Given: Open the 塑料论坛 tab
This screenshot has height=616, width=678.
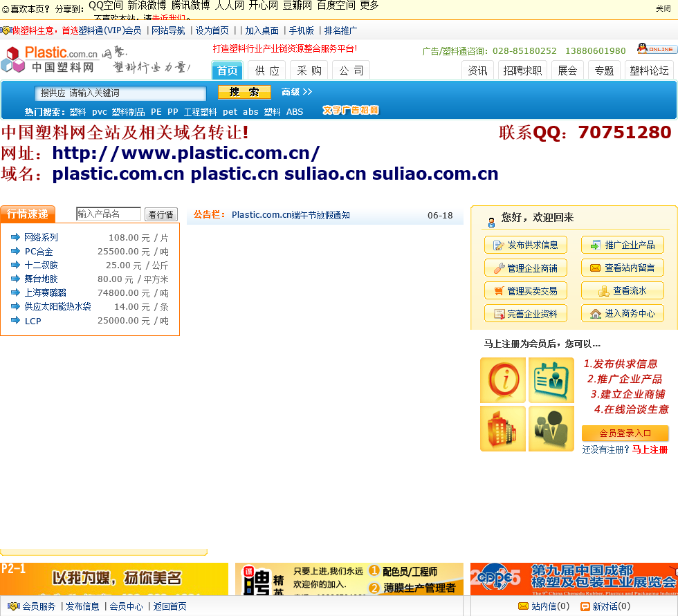Looking at the screenshot, I should point(649,71).
